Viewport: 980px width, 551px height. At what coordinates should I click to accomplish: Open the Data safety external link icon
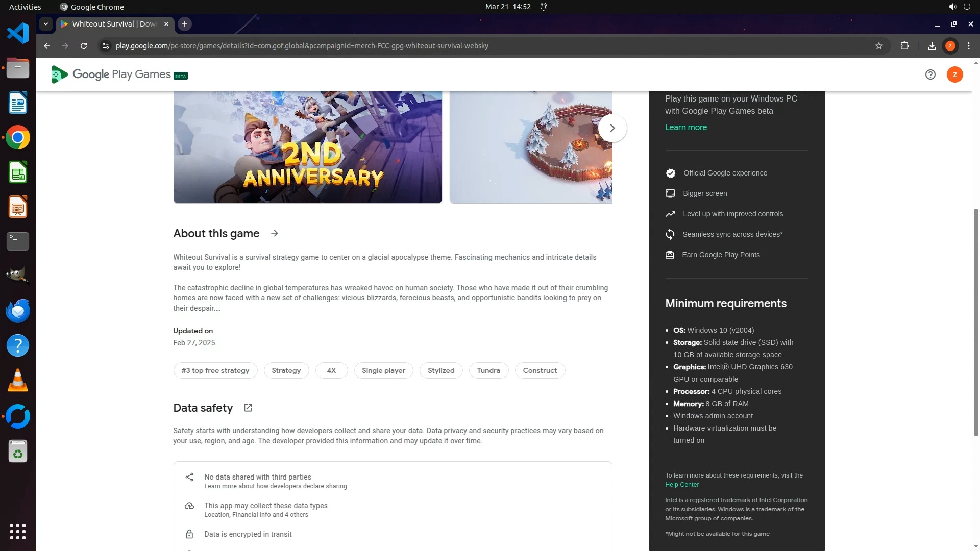(x=248, y=408)
